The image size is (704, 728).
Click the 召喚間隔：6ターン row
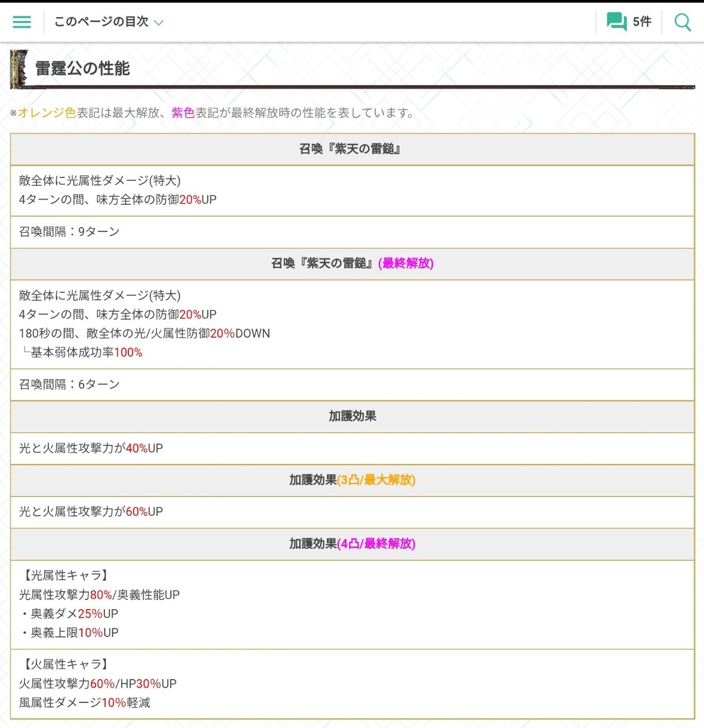pos(69,385)
